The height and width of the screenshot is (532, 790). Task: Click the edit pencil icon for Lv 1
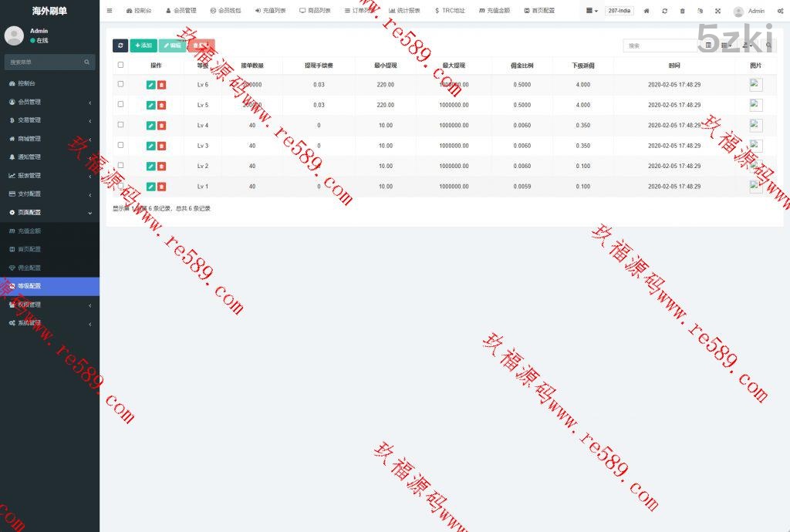click(150, 187)
